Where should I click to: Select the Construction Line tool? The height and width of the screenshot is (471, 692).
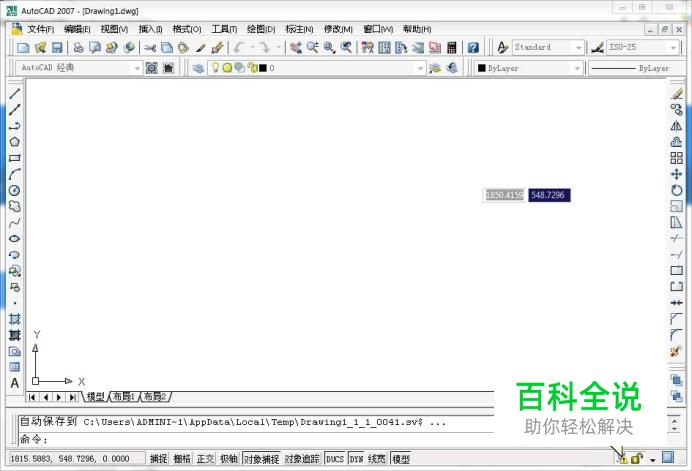click(x=15, y=109)
